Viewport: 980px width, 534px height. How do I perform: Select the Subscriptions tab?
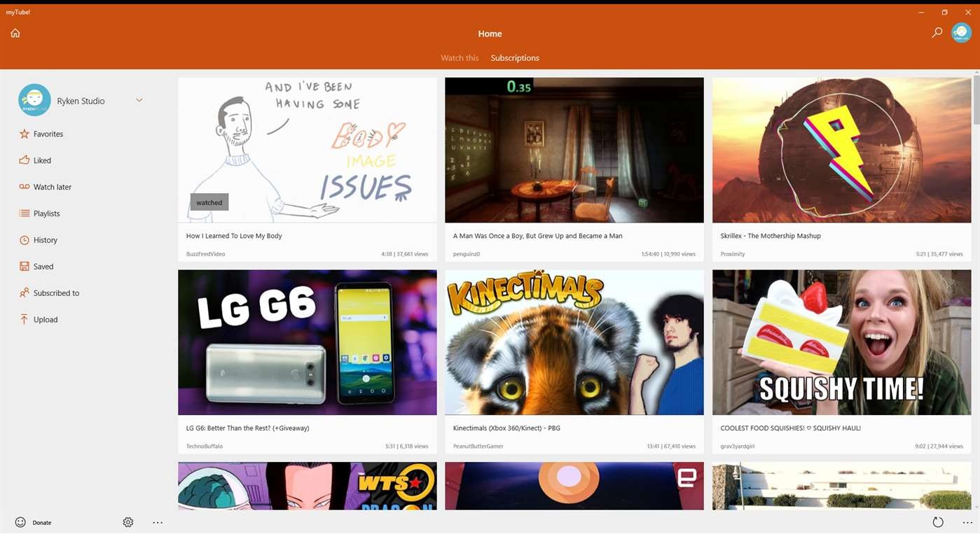[x=514, y=57]
